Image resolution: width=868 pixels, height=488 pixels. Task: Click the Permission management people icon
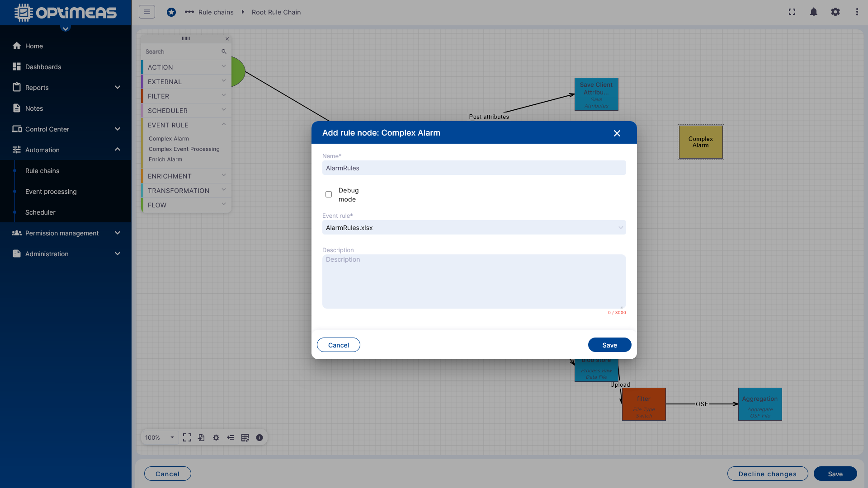(x=17, y=233)
